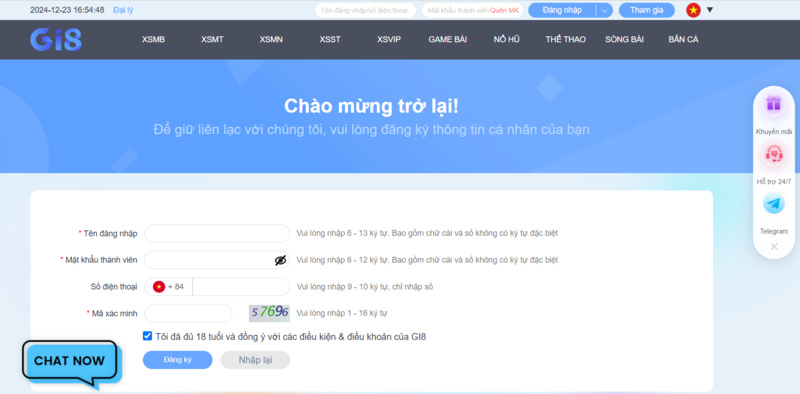Click the Telegram label
This screenshot has width=800, height=394.
[773, 231]
